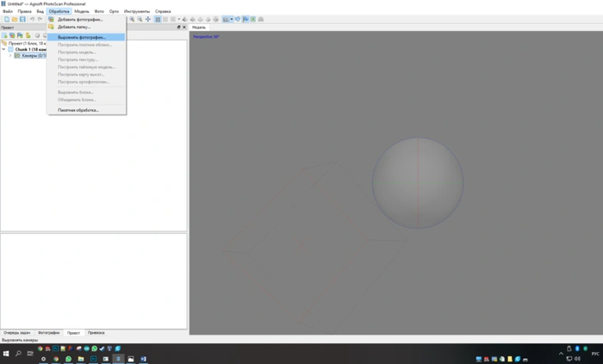Open Пакетная обработка menu entry
The width and height of the screenshot is (603, 364).
tap(78, 110)
